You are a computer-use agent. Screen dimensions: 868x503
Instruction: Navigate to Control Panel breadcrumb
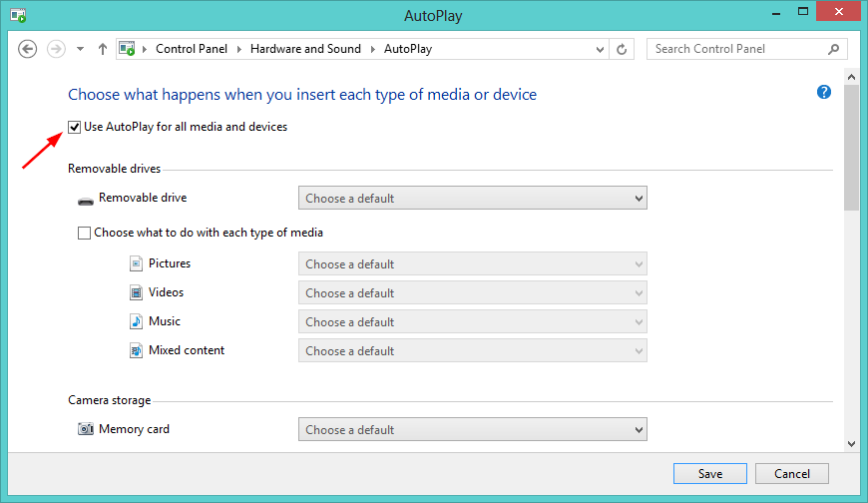[192, 49]
